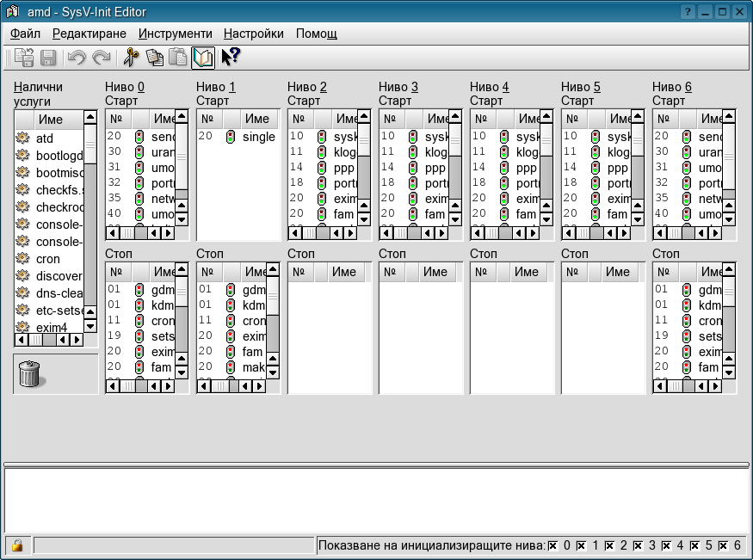This screenshot has height=560, width=753.
Task: Click the padlock icon in status bar
Action: (x=16, y=545)
